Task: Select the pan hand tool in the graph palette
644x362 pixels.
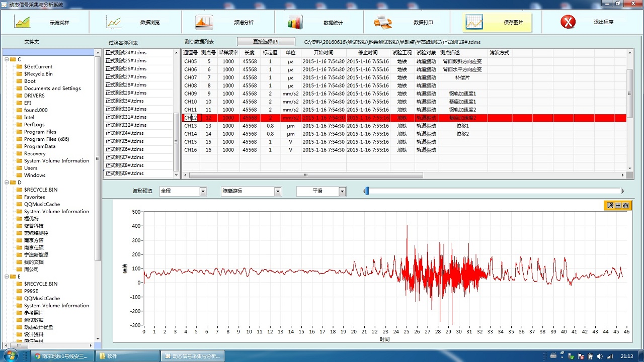Action: coord(625,205)
